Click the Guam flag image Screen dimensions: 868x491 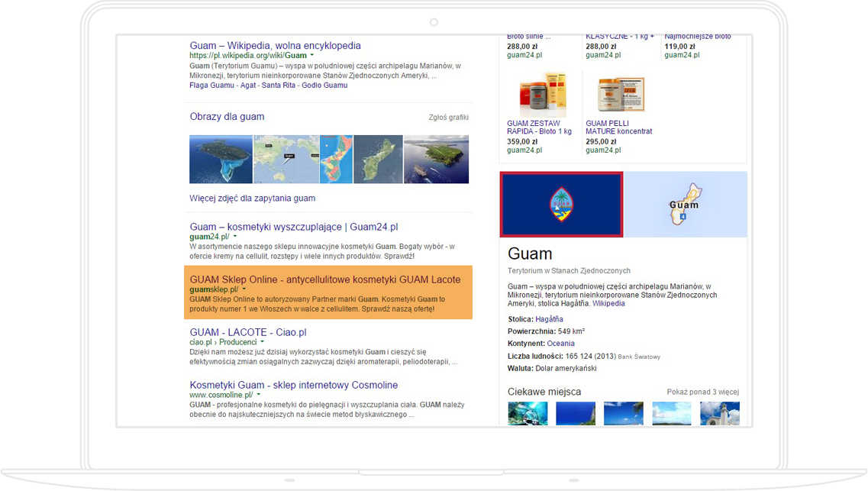[561, 204]
